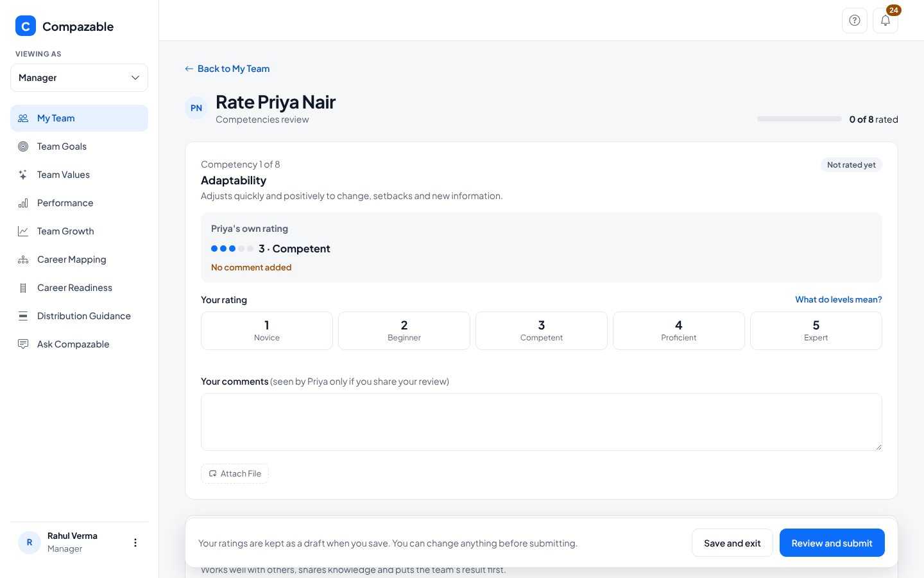924x578 pixels.
Task: Open the Viewing As Manager dropdown
Action: point(79,78)
